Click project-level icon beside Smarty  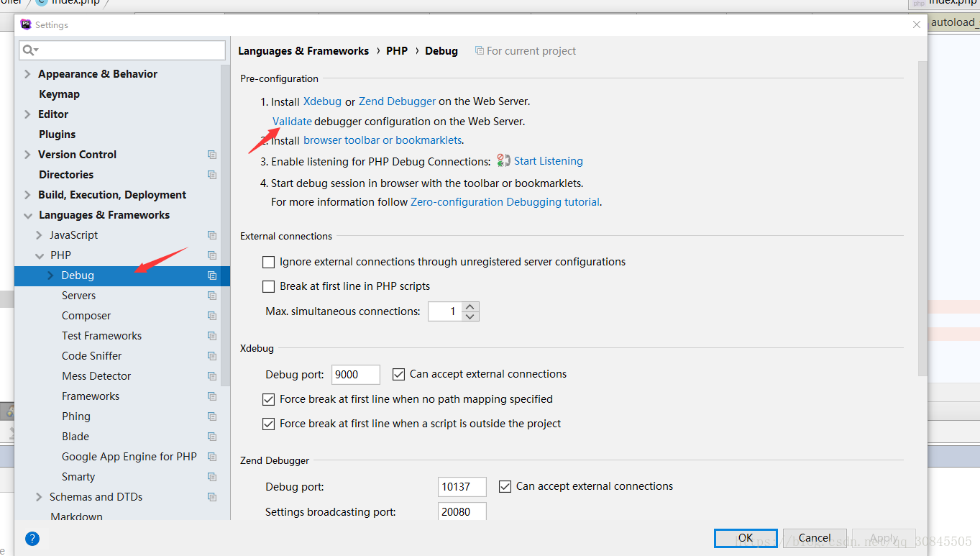tap(212, 477)
